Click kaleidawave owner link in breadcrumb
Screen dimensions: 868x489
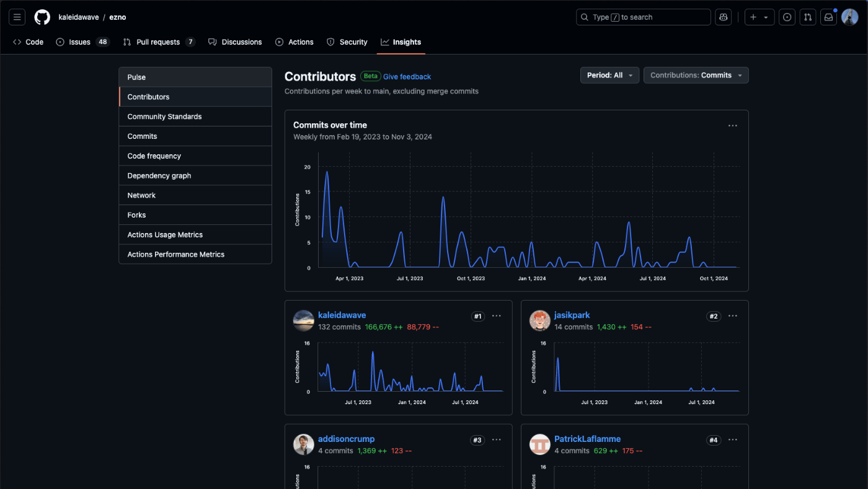point(79,17)
